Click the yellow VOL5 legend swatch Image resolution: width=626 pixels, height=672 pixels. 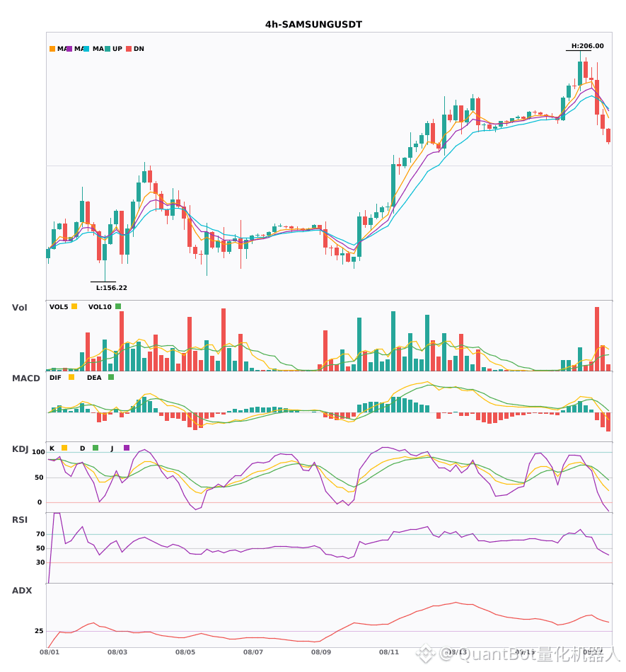74,306
